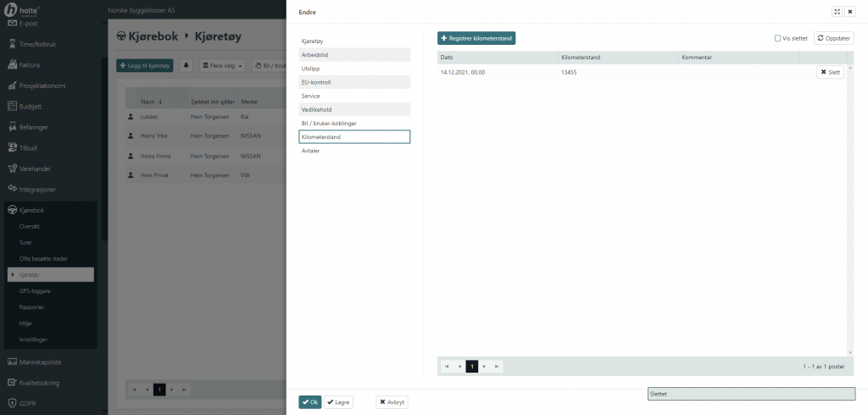Enable the Vis slettet checkbox
Image resolution: width=868 pixels, height=415 pixels.
coord(778,38)
